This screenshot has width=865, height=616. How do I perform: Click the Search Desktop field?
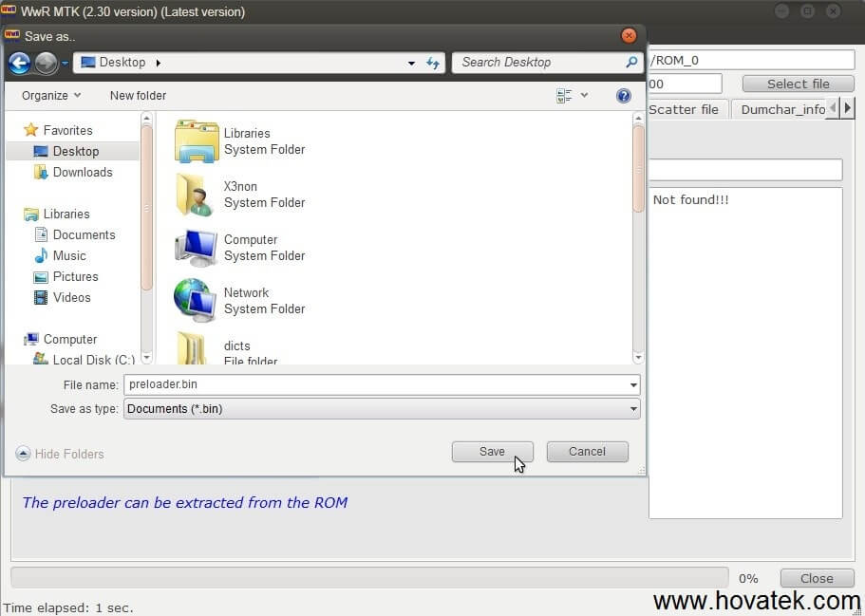point(547,63)
